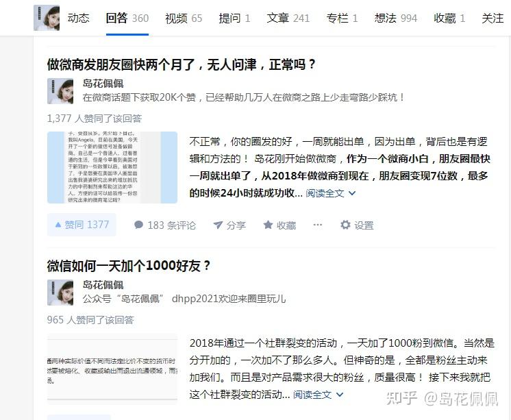Click the share paper-plane icon
511x420 pixels.
click(x=218, y=225)
